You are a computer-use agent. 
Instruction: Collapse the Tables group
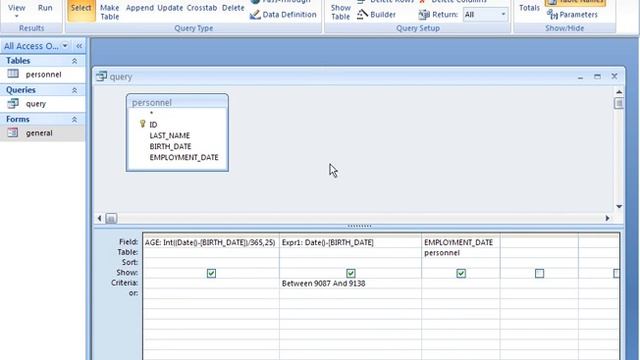pos(74,61)
